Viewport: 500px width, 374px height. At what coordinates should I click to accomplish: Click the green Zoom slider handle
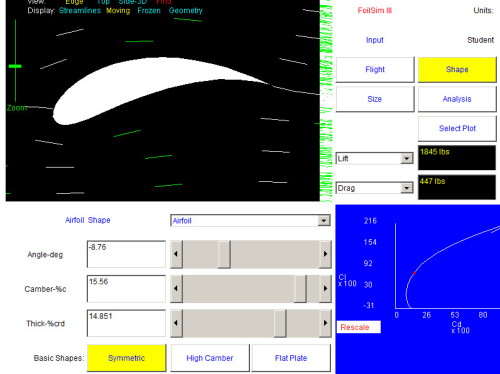pos(15,66)
